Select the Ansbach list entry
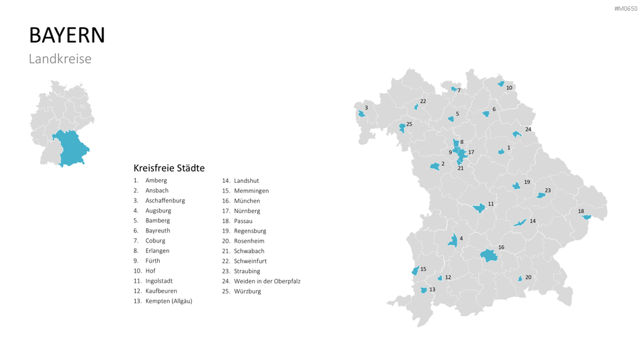This screenshot has width=644, height=362. [157, 190]
